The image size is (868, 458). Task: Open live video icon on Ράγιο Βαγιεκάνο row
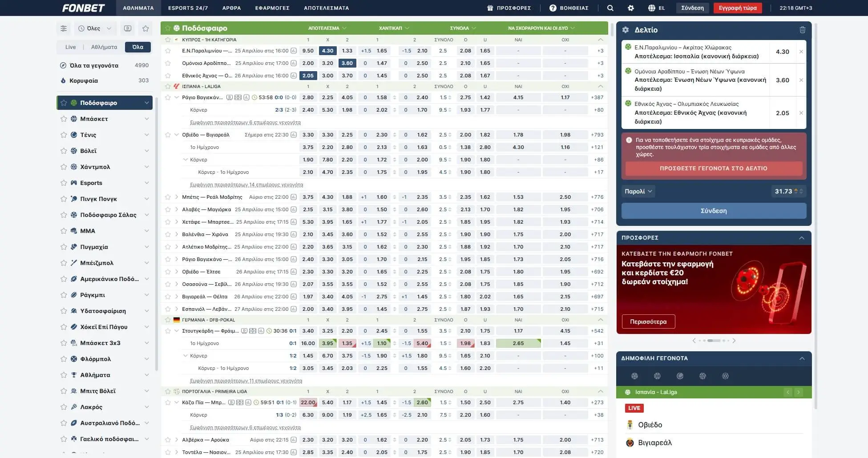[x=230, y=97]
